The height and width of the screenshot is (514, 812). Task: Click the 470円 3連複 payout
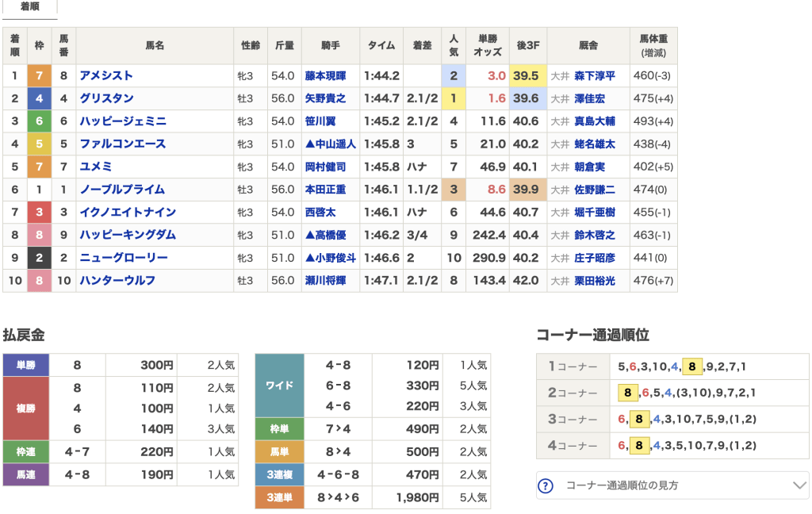pyautogui.click(x=423, y=474)
